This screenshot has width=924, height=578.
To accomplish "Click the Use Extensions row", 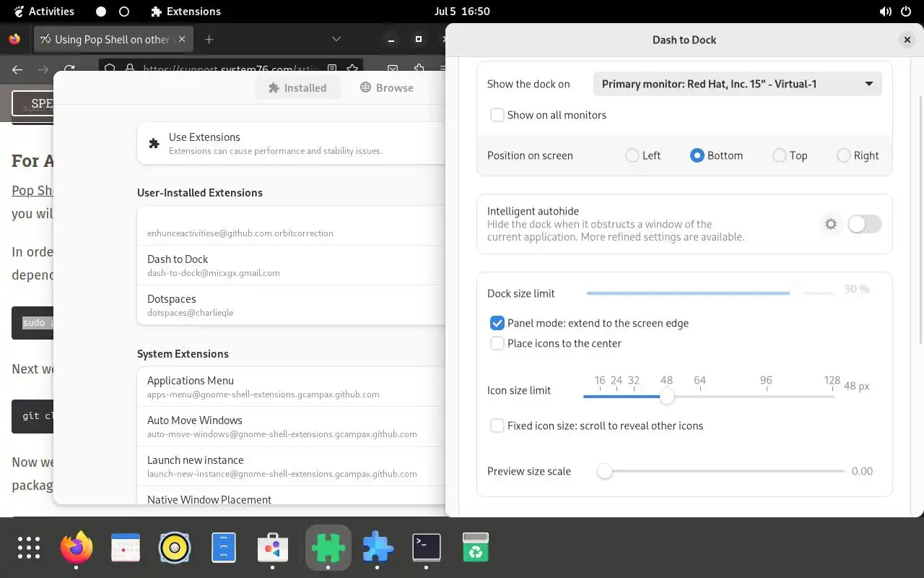I will (291, 143).
